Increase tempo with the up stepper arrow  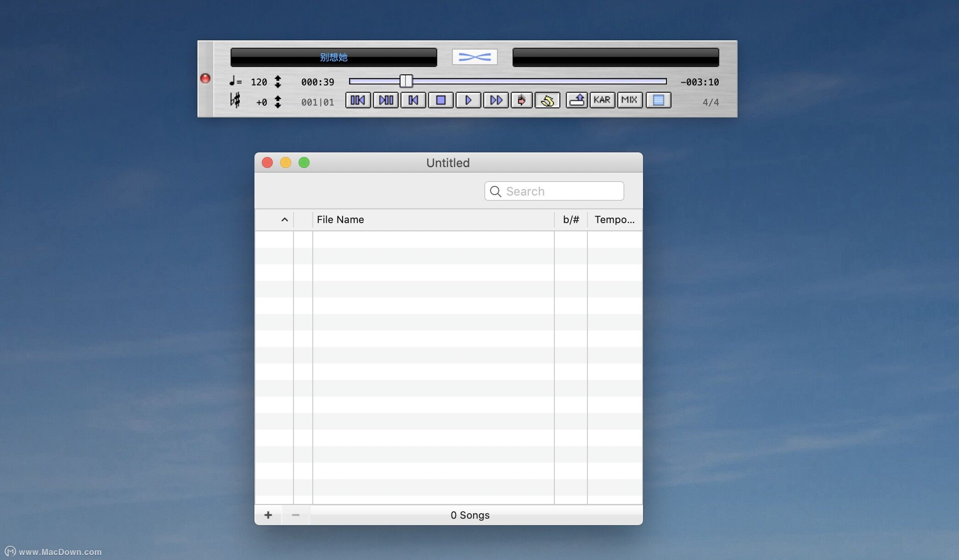[279, 79]
